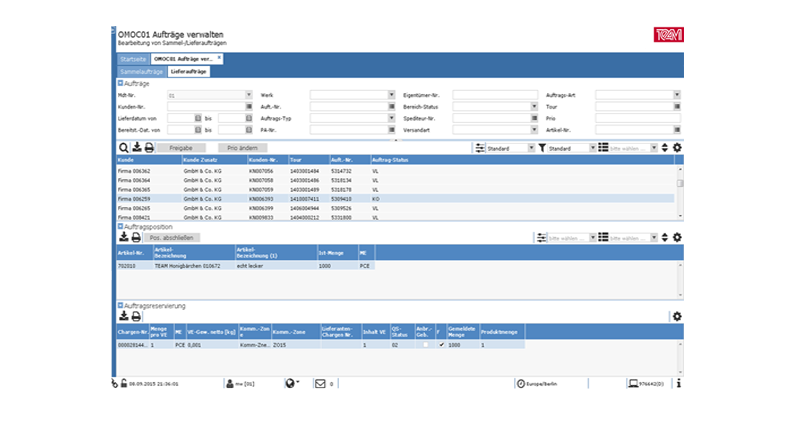Select the Lieferaufträge tab
800x443 pixels.
[x=188, y=72]
